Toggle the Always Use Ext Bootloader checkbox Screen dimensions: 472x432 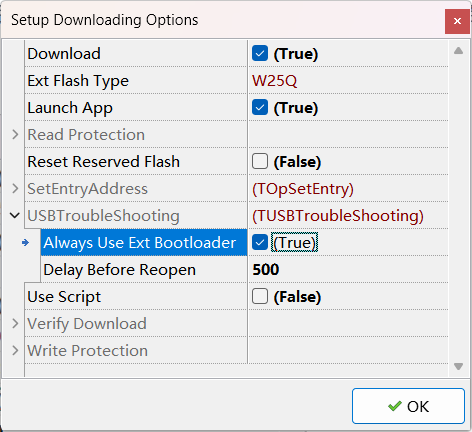click(x=260, y=242)
